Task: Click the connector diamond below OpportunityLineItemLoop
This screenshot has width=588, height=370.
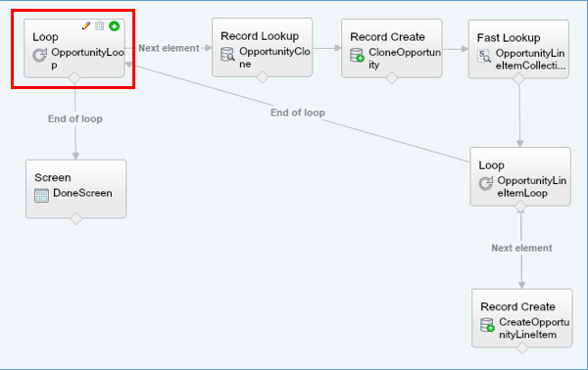Action: [520, 207]
